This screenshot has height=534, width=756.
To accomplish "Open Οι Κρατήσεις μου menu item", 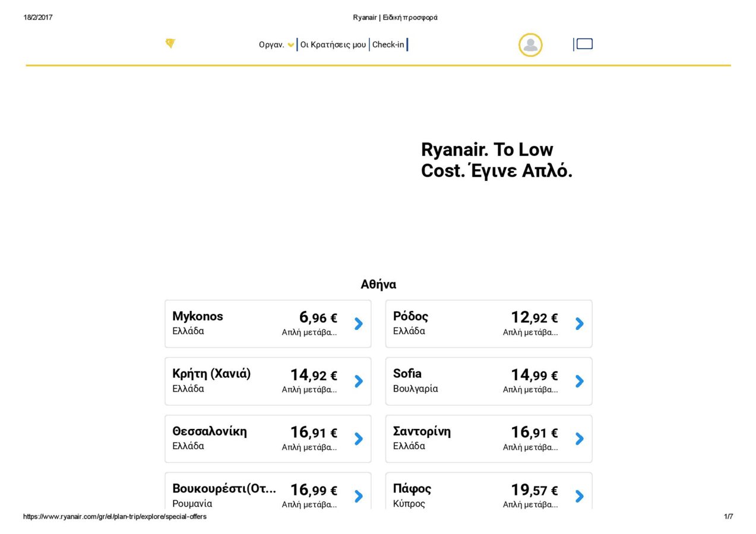I will (x=333, y=44).
